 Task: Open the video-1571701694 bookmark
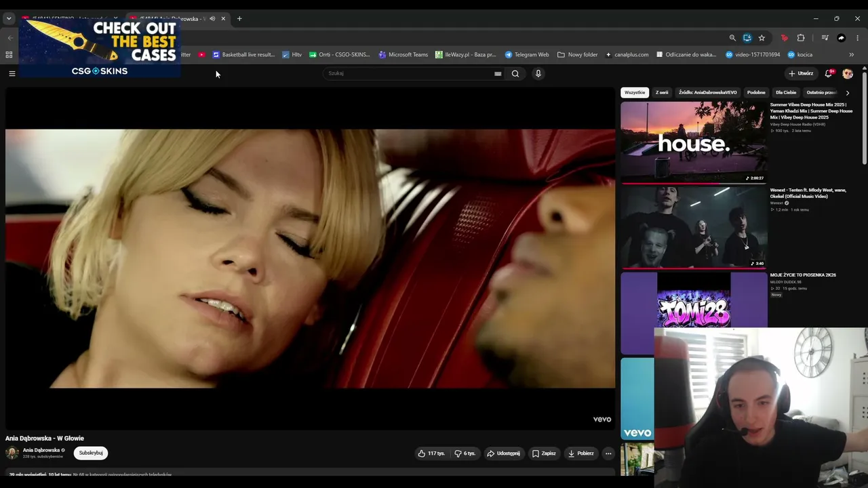753,55
